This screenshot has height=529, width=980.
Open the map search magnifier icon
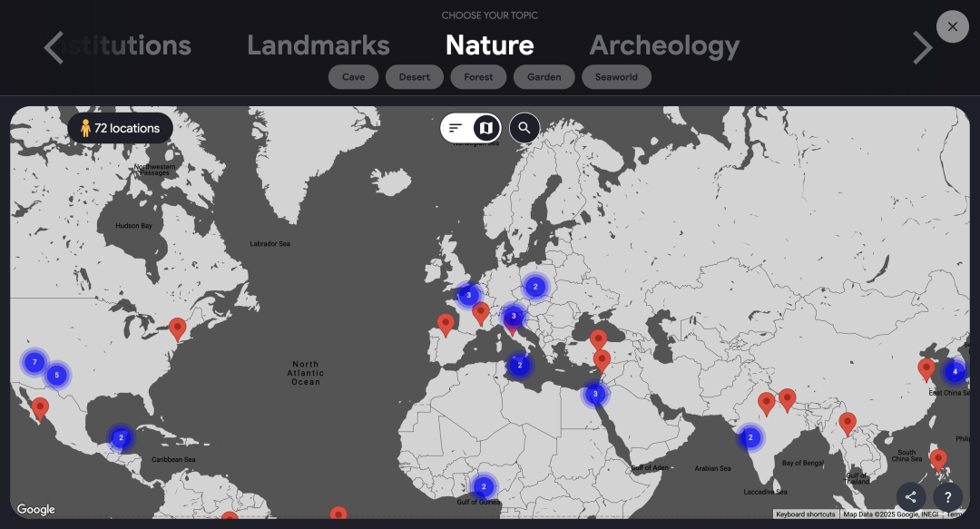click(x=524, y=128)
